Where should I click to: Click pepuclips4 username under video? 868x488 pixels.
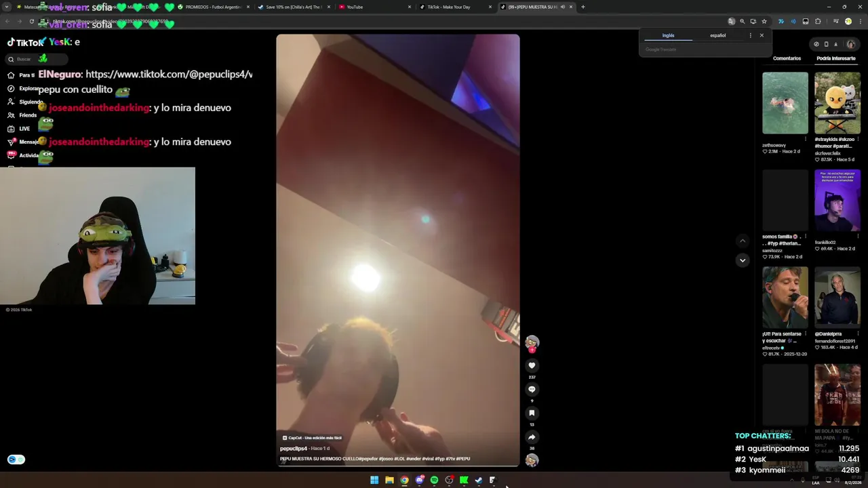coord(294,449)
